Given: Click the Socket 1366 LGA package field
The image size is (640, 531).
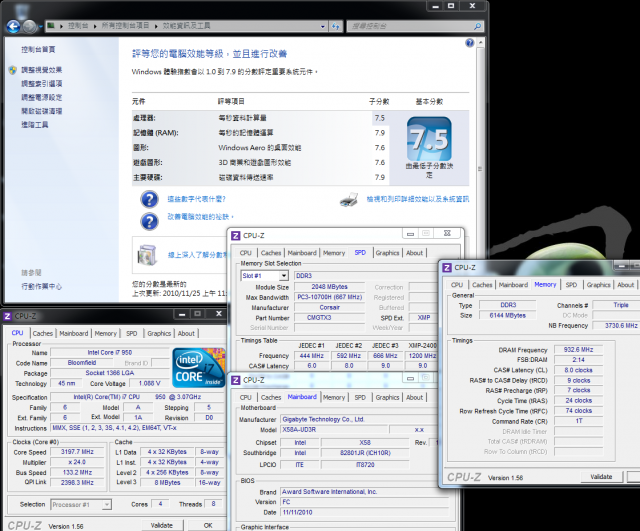Looking at the screenshot, I should pos(110,373).
